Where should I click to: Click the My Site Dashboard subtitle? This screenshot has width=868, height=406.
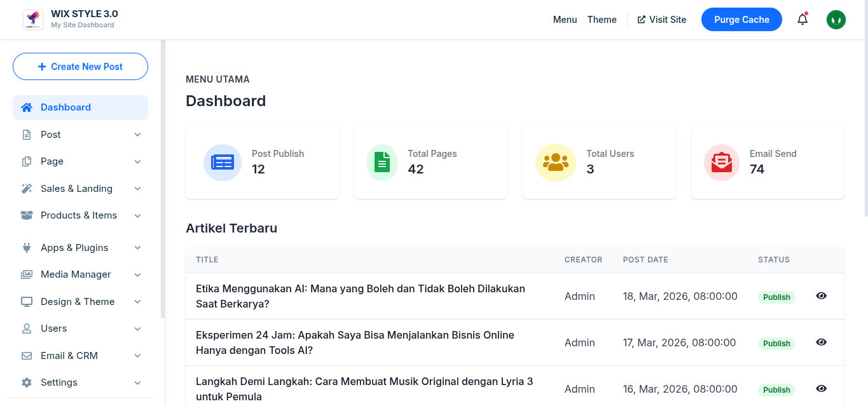[83, 25]
